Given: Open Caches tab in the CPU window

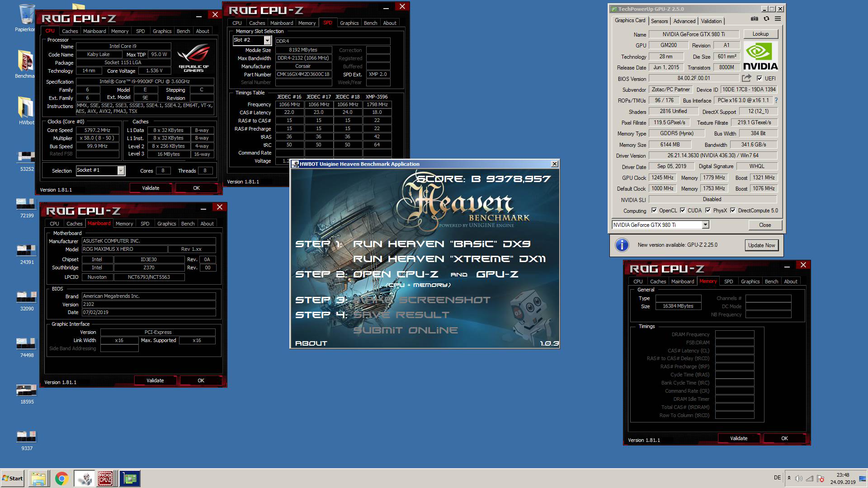Looking at the screenshot, I should coord(70,31).
